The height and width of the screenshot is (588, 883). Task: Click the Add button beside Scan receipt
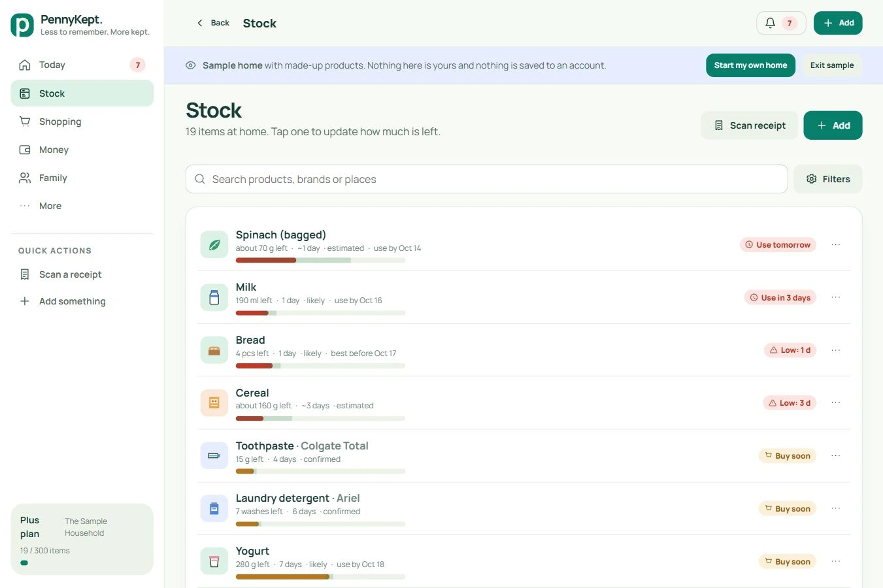click(833, 125)
